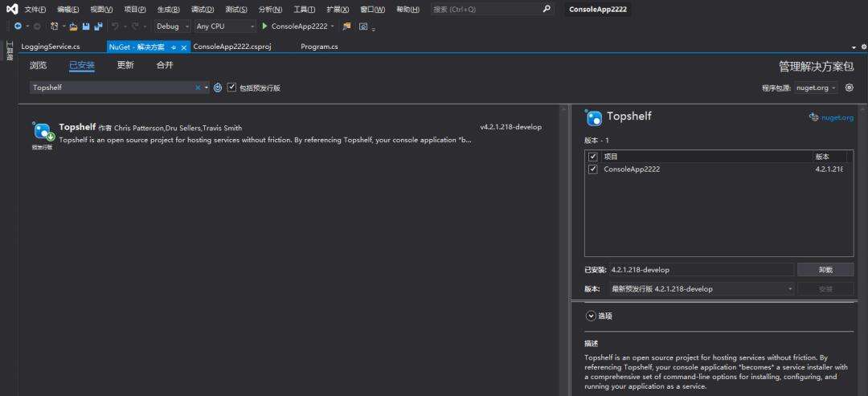Image resolution: width=868 pixels, height=396 pixels.
Task: Open the Extensions (扩展) menu
Action: tap(338, 10)
